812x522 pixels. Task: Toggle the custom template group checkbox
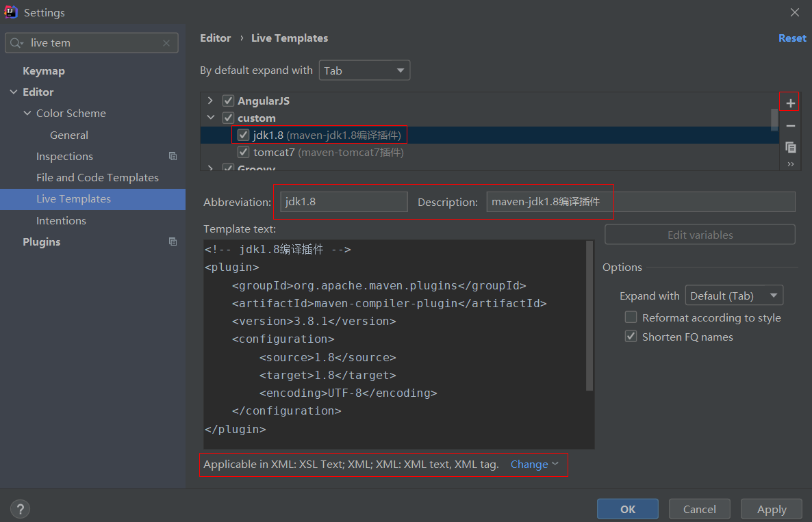(x=228, y=118)
